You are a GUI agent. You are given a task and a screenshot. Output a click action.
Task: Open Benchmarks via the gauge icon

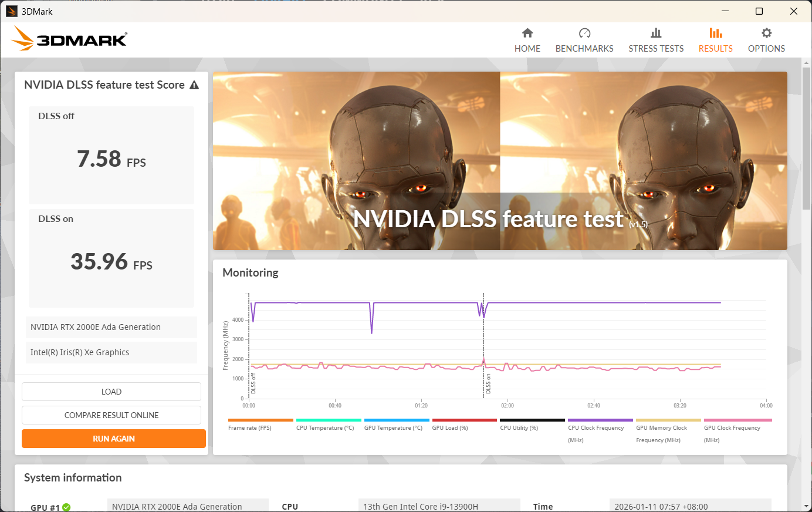tap(584, 33)
